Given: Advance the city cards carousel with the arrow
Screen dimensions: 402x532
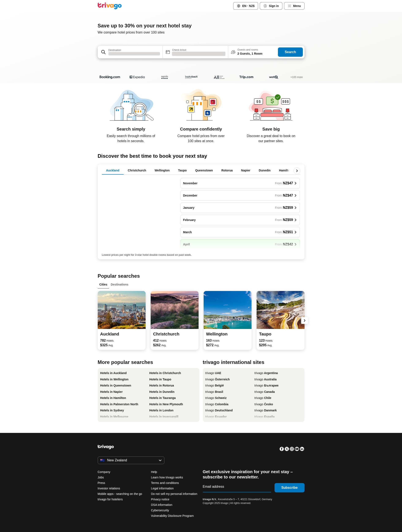Looking at the screenshot, I should (305, 320).
